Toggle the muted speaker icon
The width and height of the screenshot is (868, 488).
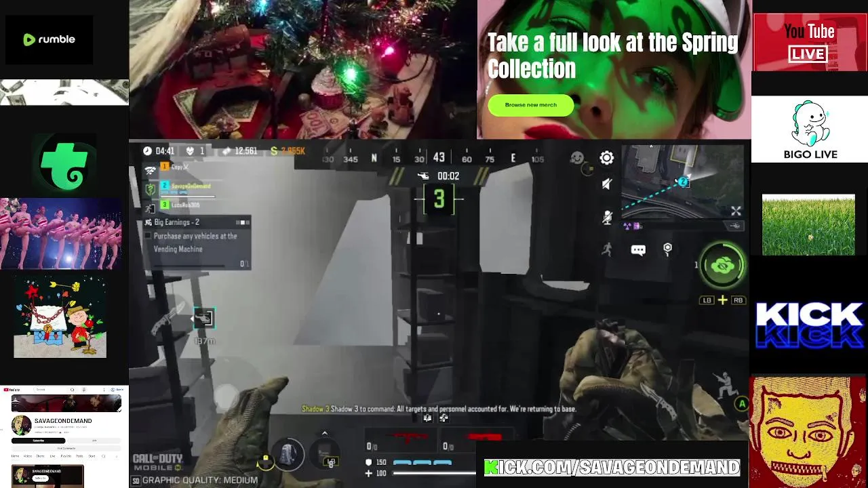[x=607, y=184]
